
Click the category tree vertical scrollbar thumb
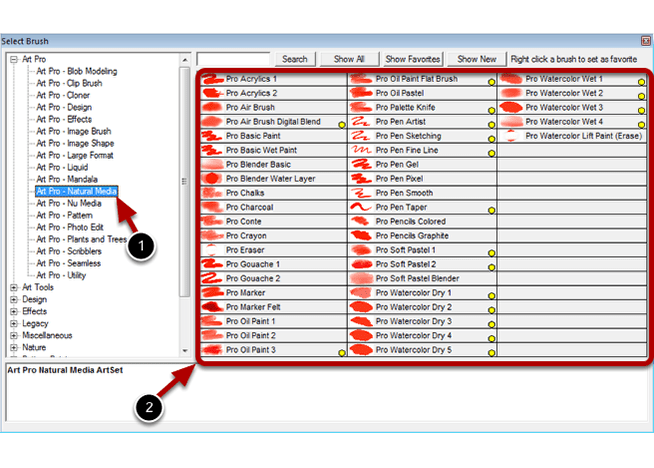[184, 181]
